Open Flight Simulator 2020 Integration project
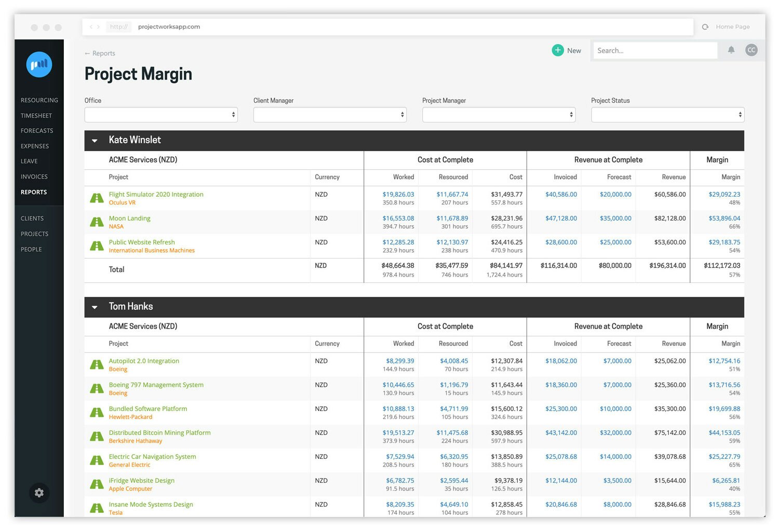 coord(156,194)
